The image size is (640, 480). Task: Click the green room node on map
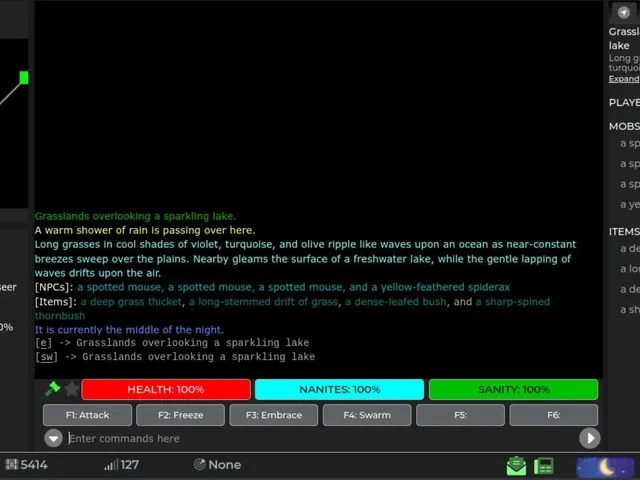click(x=24, y=78)
